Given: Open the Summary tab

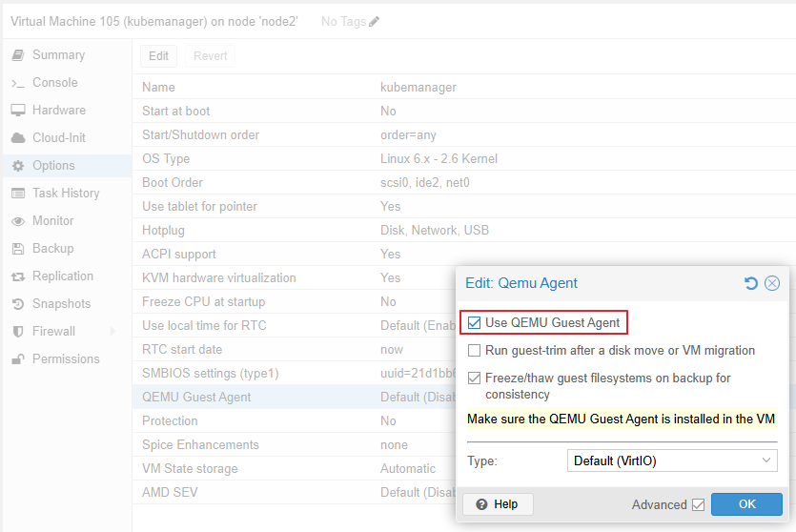Looking at the screenshot, I should pos(67,55).
